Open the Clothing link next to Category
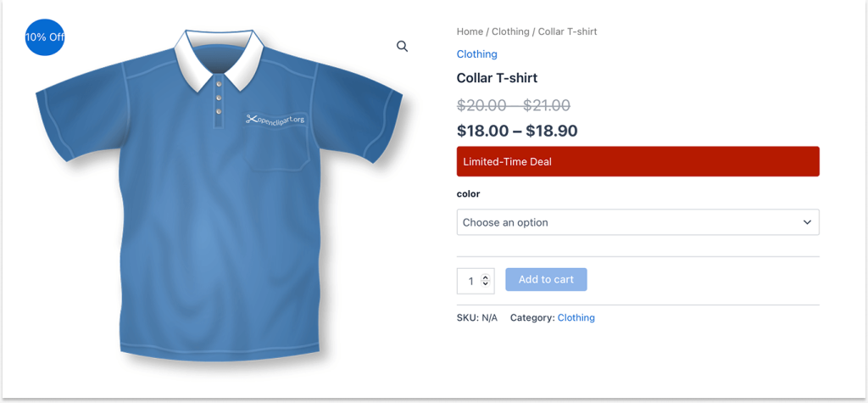This screenshot has width=868, height=403. point(576,317)
